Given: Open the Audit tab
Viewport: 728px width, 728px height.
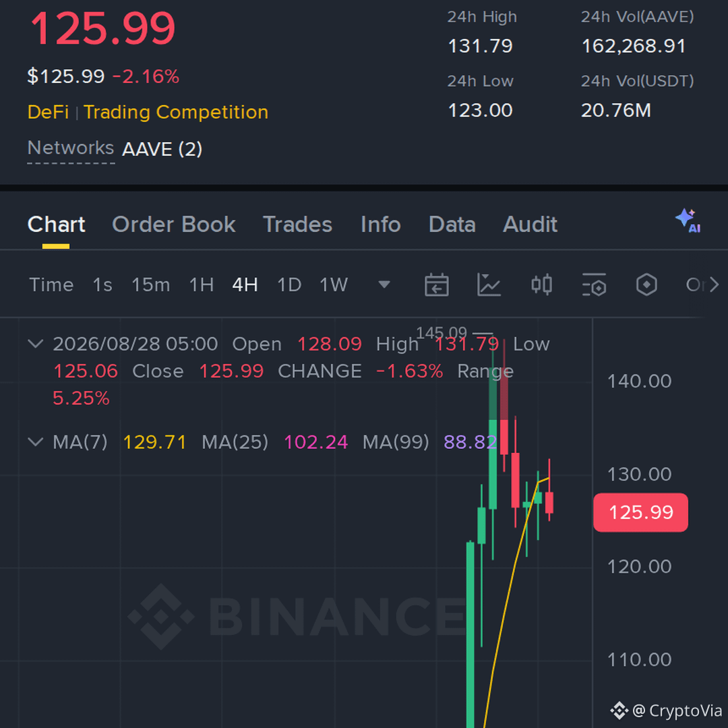Looking at the screenshot, I should point(530,224).
